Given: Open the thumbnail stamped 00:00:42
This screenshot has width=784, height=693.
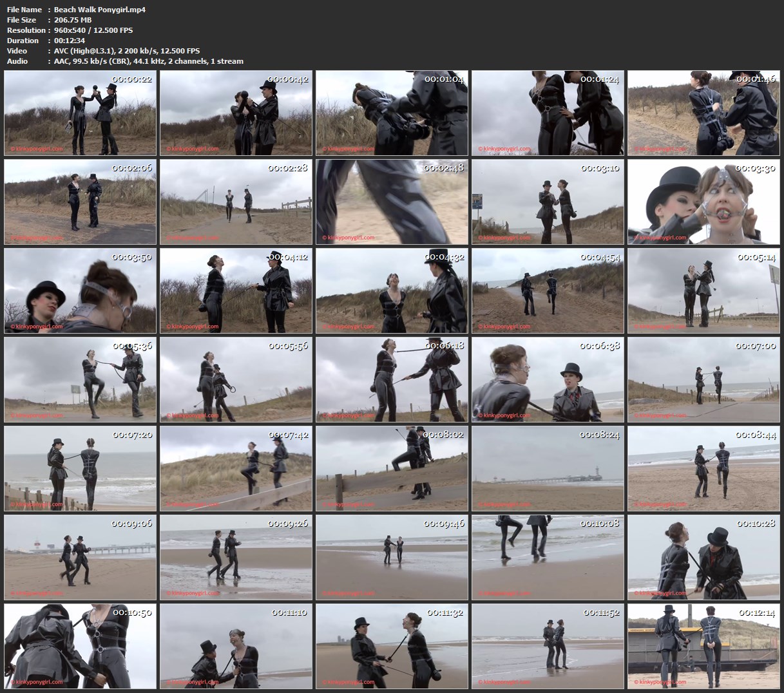Looking at the screenshot, I should tap(236, 113).
